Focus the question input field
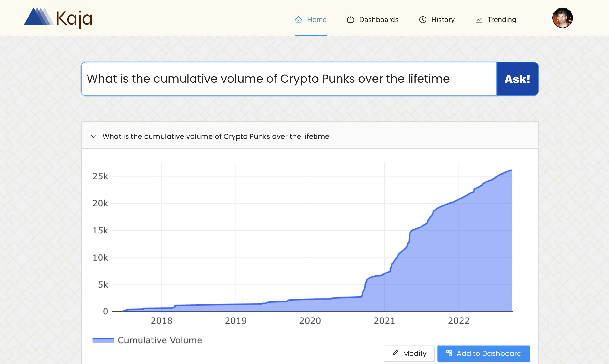The height and width of the screenshot is (364, 609). click(289, 79)
